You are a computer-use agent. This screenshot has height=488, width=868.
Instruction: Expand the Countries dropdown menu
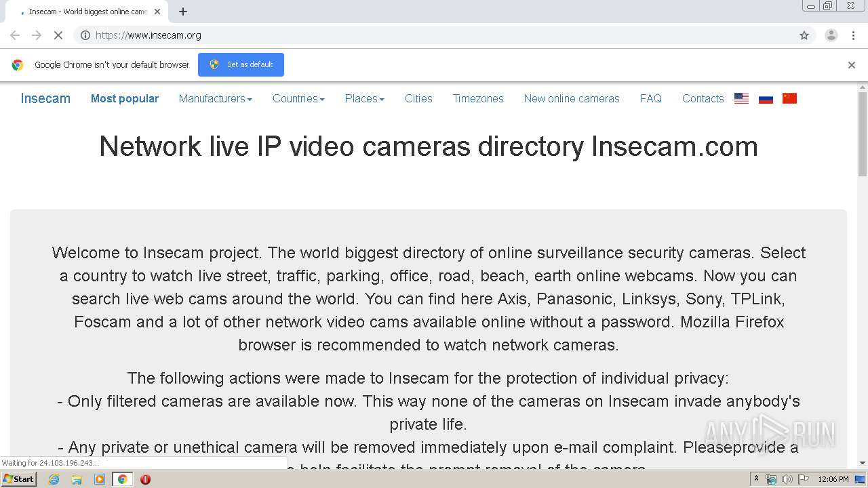point(298,98)
